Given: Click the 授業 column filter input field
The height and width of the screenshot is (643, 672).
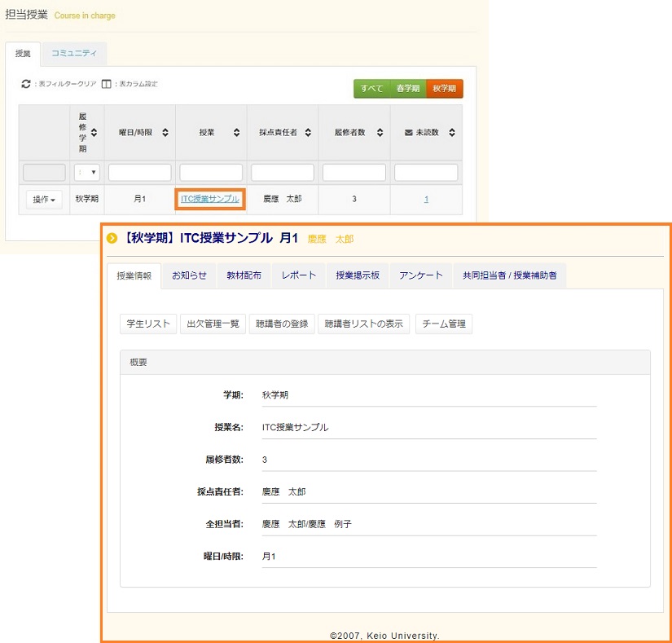Looking at the screenshot, I should pos(211,173).
